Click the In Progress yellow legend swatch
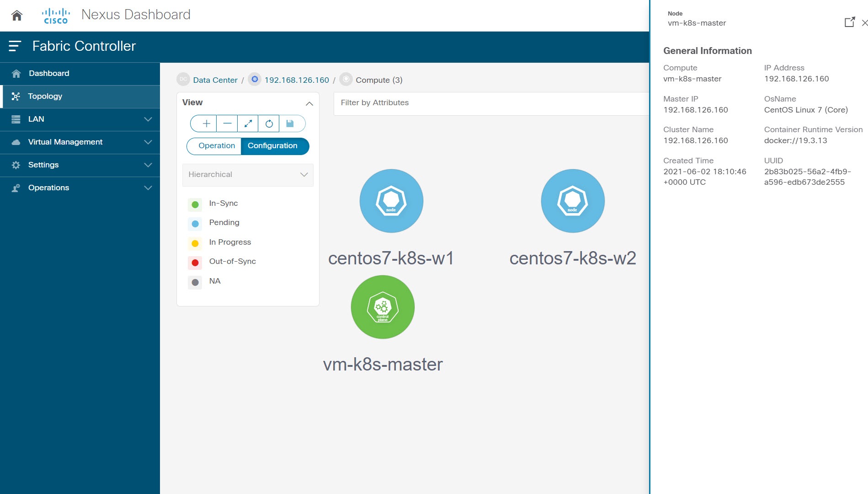 click(x=195, y=243)
